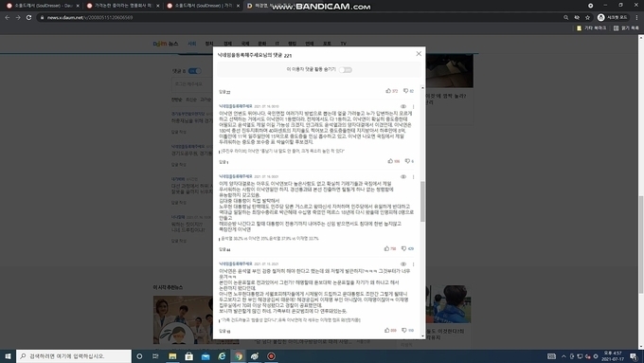Open three-dot menu of comment with 359 likes
Screen dimensions: 644x363
(x=413, y=263)
